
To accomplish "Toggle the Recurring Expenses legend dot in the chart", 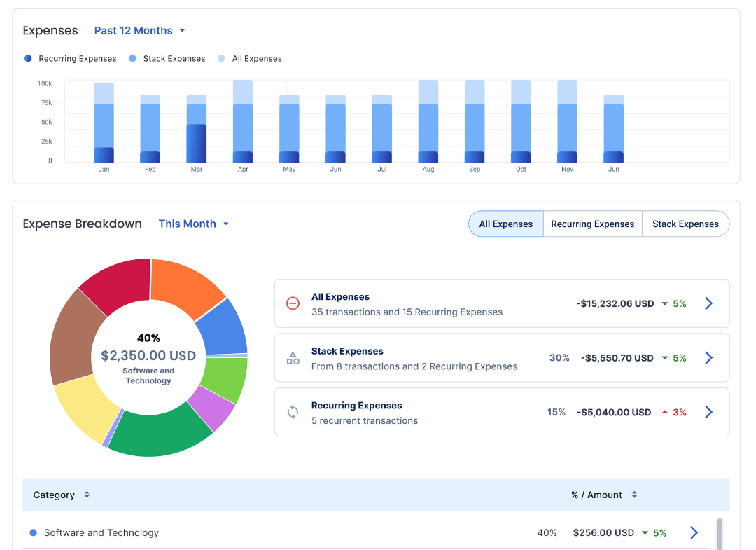I will pos(28,59).
